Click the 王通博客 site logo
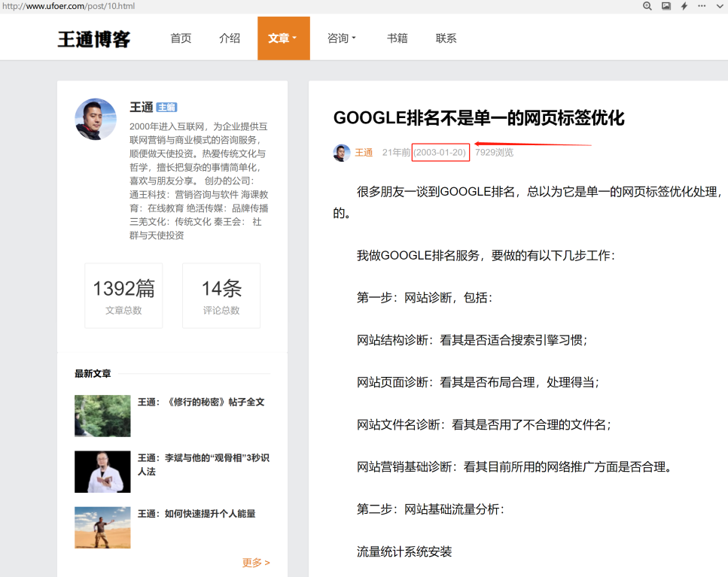Viewport: 728px width, 577px height. (x=94, y=39)
